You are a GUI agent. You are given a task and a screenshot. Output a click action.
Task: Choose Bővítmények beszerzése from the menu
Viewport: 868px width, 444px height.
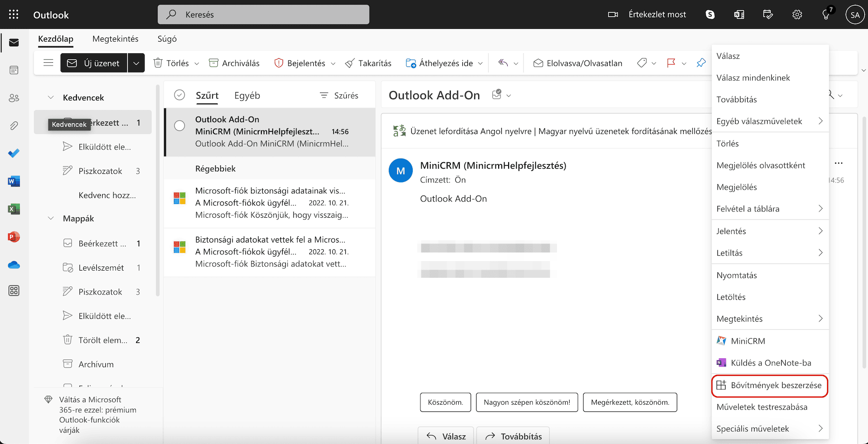coord(769,386)
